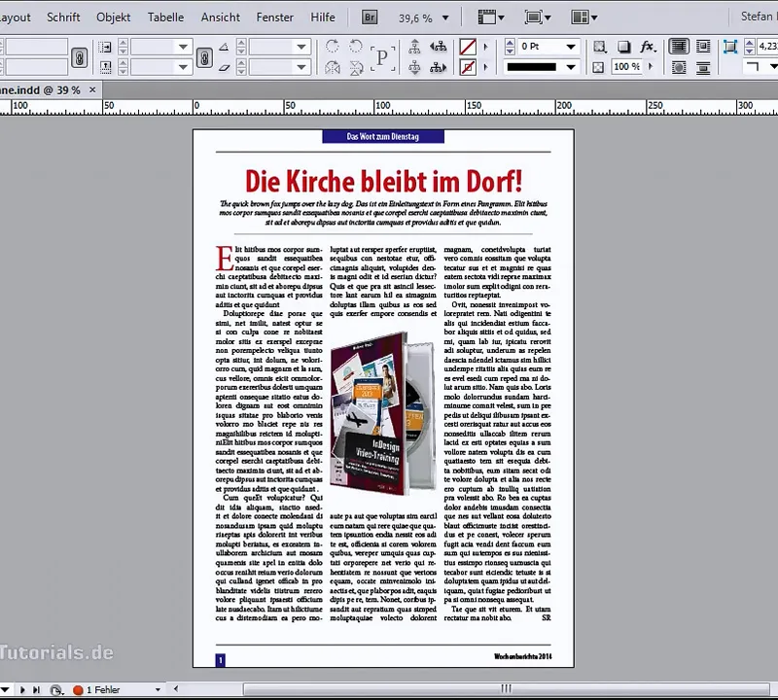Viewport: 778px width, 700px height.
Task: Open the stroke weight 0 Pt dropdown
Action: 571,47
